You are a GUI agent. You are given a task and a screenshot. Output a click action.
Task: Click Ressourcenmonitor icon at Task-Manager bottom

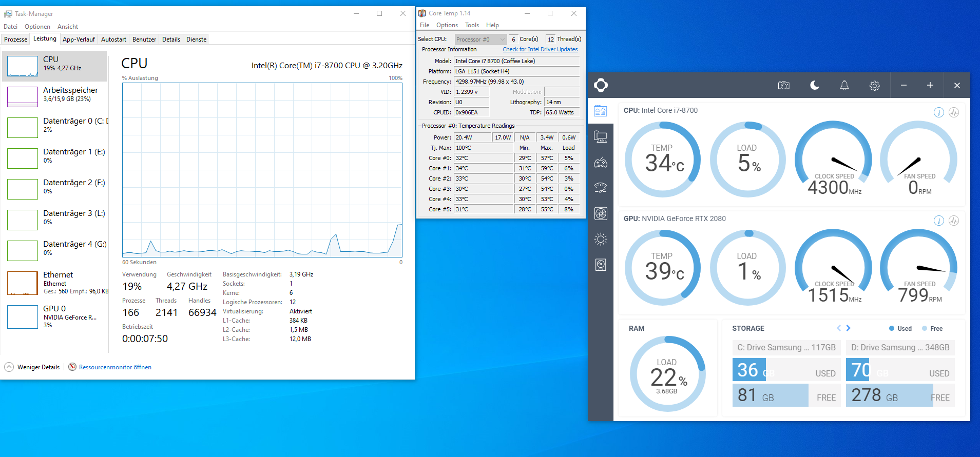[x=72, y=367]
